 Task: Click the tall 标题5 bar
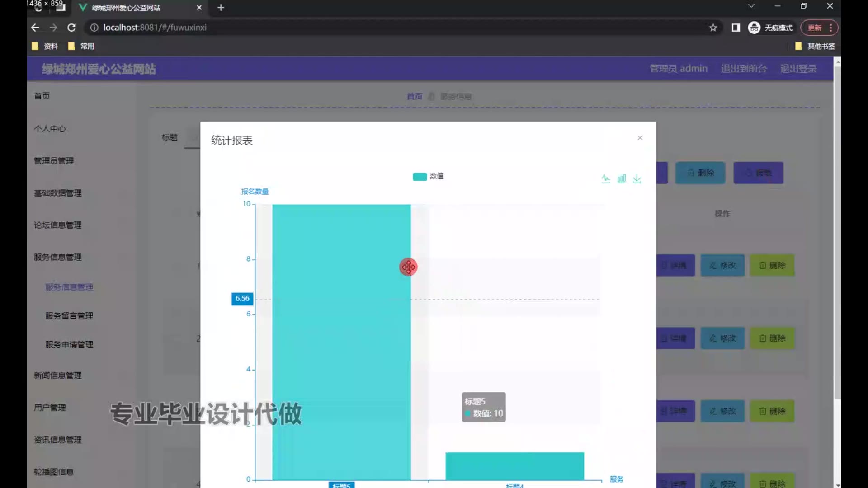pos(341,342)
